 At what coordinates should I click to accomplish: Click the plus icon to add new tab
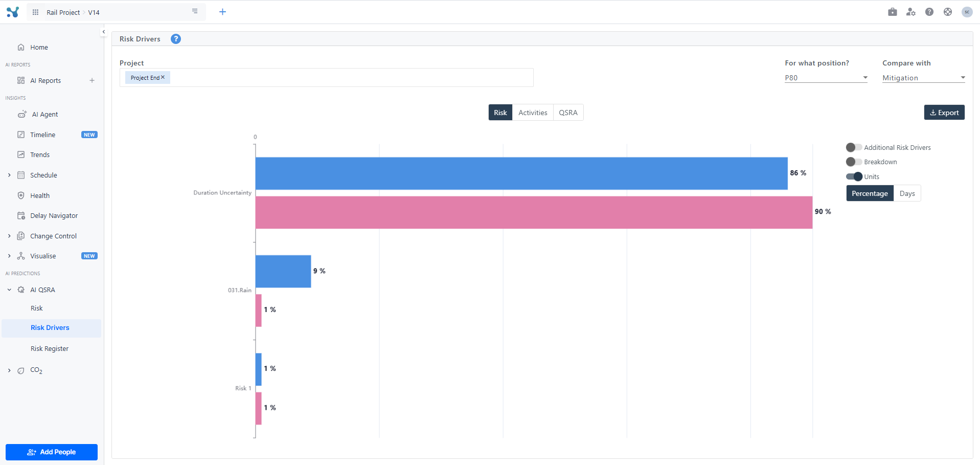222,12
